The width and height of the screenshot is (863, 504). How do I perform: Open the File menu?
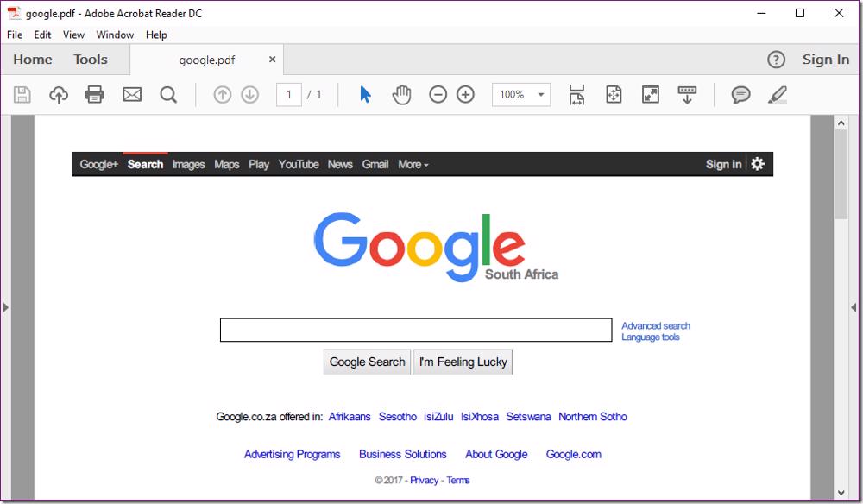[15, 35]
